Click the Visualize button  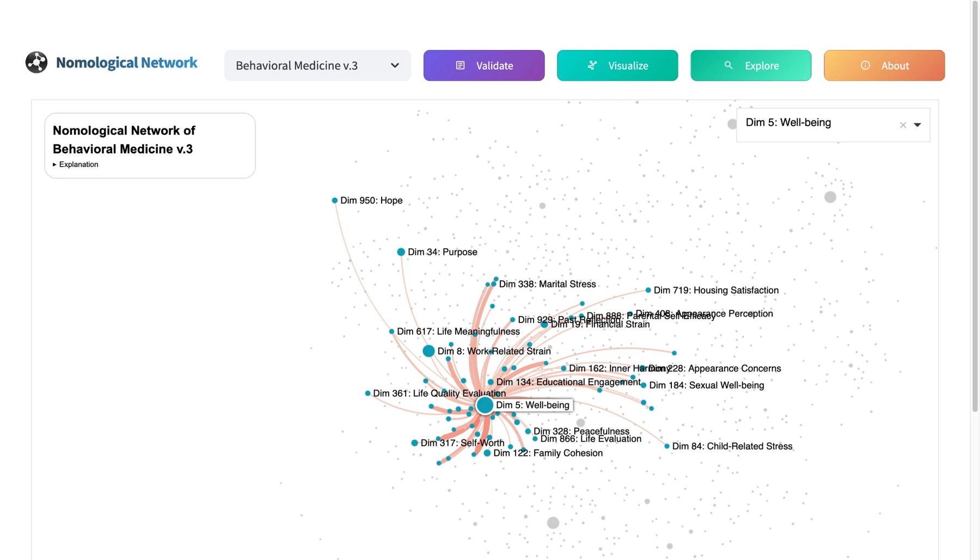pyautogui.click(x=617, y=65)
